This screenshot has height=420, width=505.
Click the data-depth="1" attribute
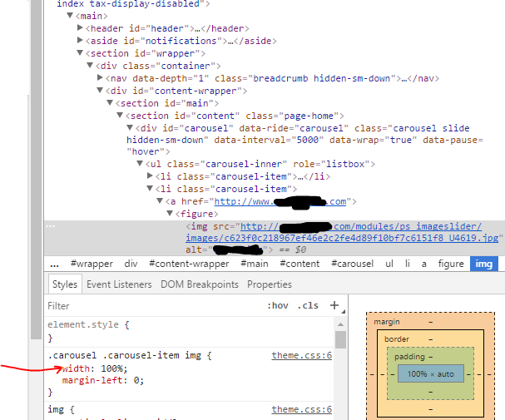[x=171, y=78]
